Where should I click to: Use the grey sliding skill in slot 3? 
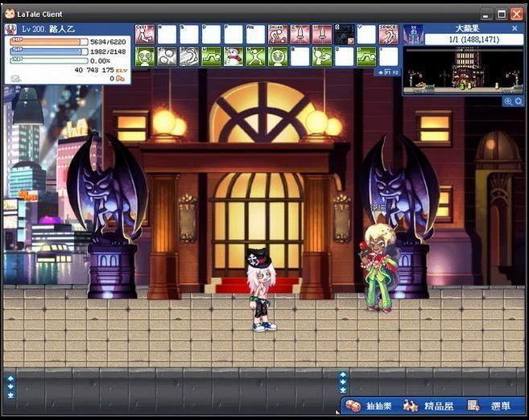[x=189, y=56]
